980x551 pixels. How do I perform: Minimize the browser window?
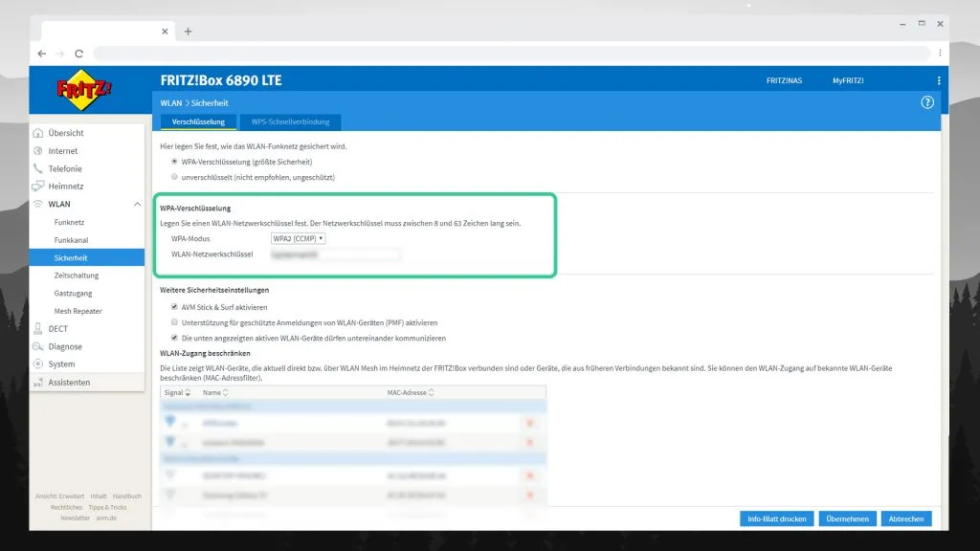(x=902, y=24)
